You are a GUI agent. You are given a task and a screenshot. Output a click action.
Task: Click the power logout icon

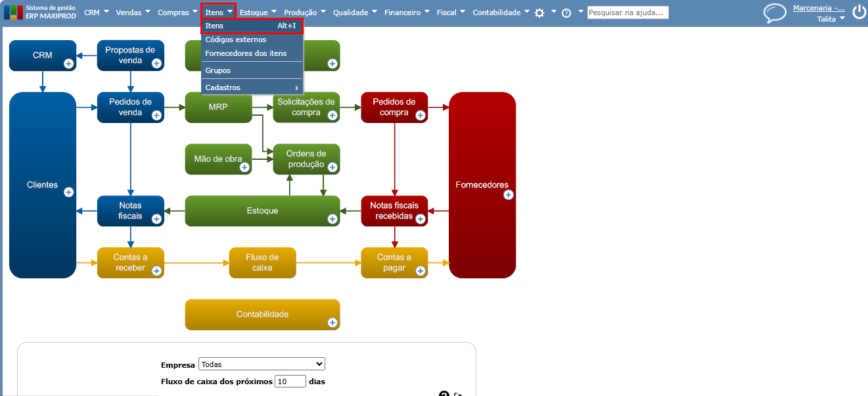(859, 11)
